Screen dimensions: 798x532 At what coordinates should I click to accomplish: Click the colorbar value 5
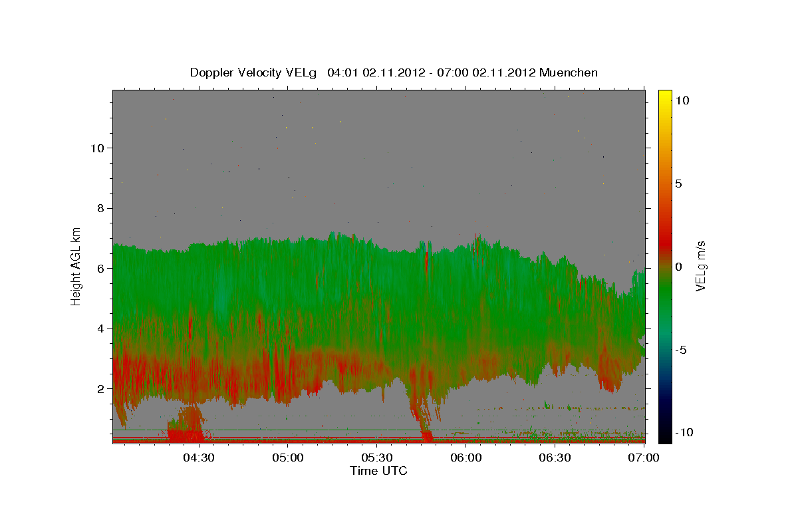click(x=679, y=184)
